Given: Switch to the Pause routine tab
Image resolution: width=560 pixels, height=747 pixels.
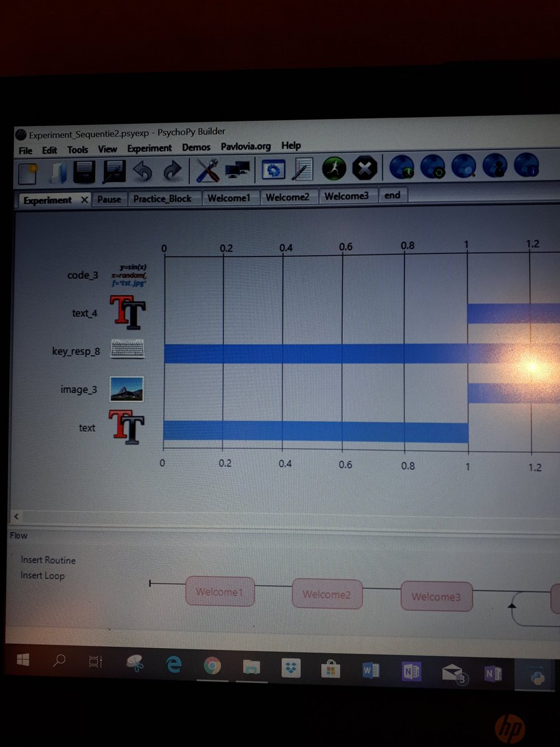Looking at the screenshot, I should pos(110,199).
